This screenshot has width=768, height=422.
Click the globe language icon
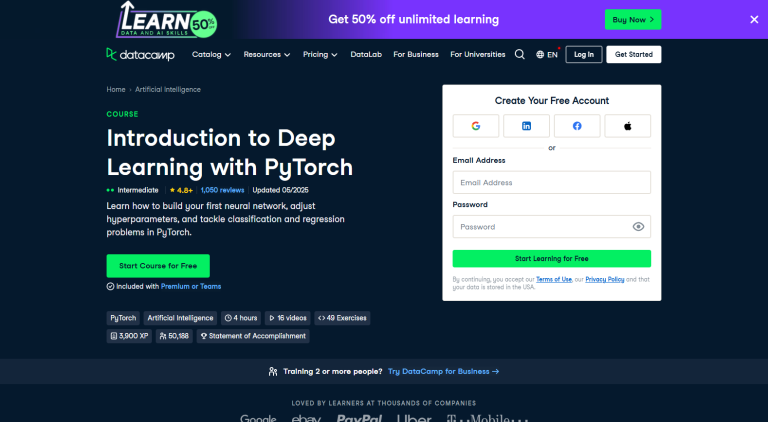coord(540,55)
